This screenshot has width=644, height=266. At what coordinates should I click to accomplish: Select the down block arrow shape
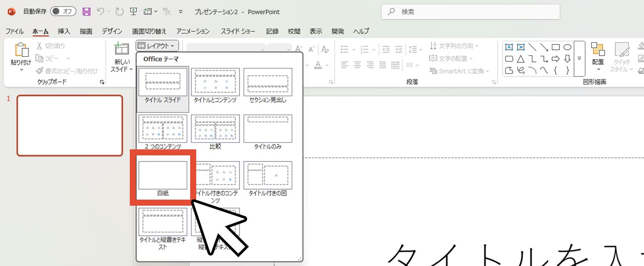pos(568,59)
